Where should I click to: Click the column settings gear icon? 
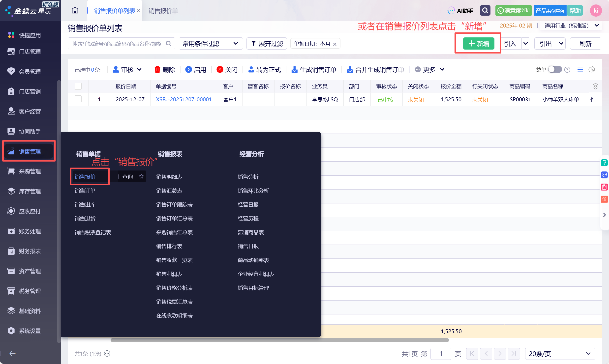point(595,86)
